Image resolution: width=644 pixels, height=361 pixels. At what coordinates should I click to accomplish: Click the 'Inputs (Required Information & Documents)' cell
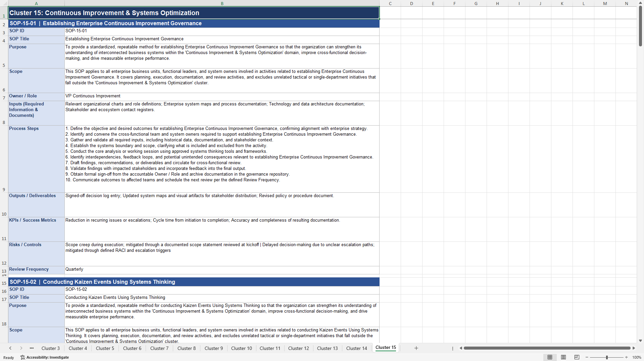36,113
